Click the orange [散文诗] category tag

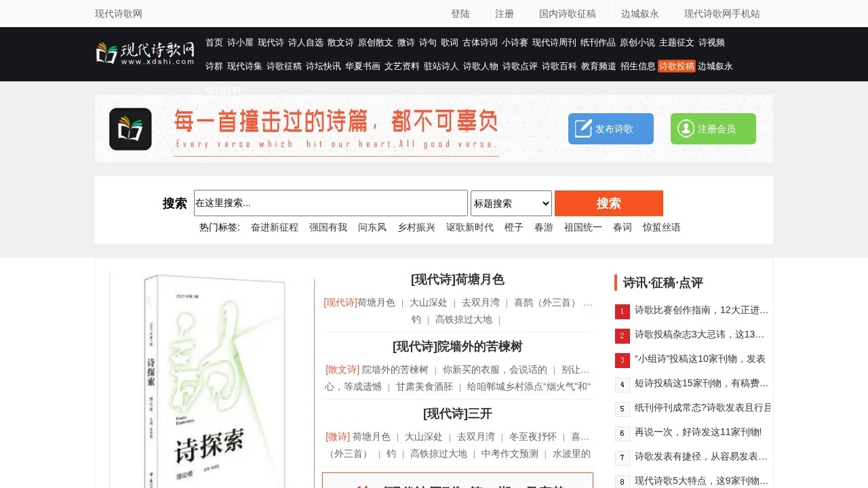[x=342, y=369]
